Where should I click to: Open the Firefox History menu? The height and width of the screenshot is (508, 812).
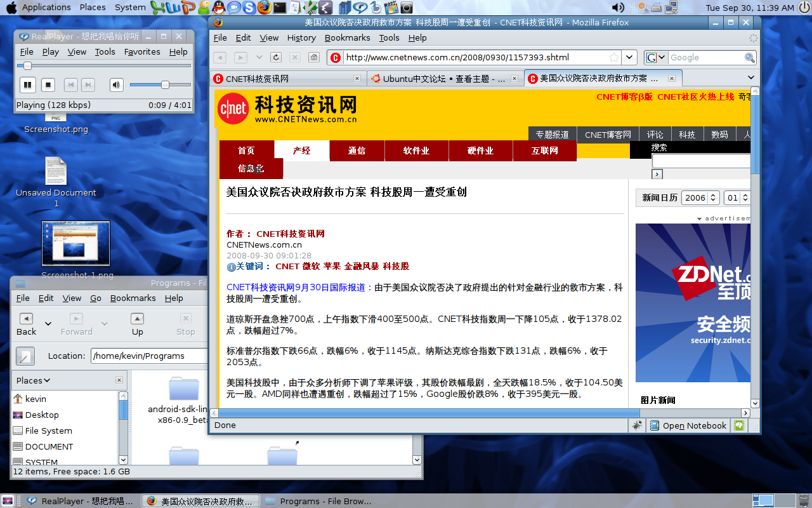click(301, 38)
